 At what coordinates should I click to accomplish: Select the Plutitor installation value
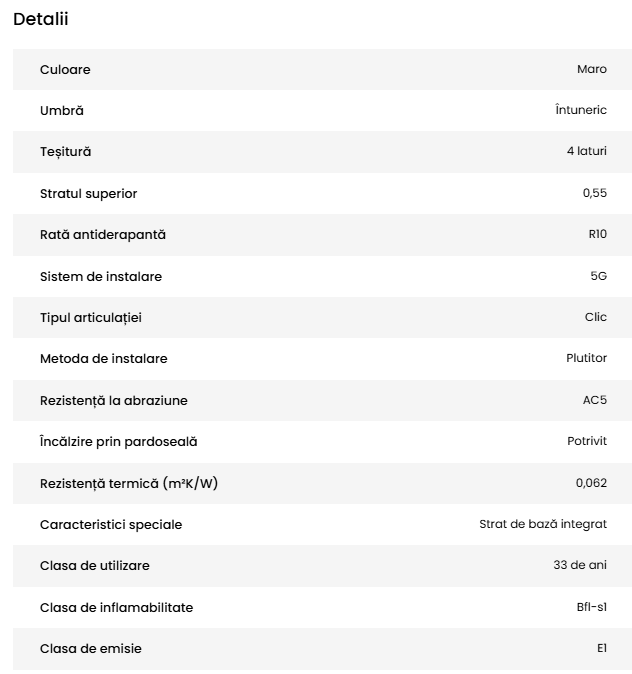586,359
